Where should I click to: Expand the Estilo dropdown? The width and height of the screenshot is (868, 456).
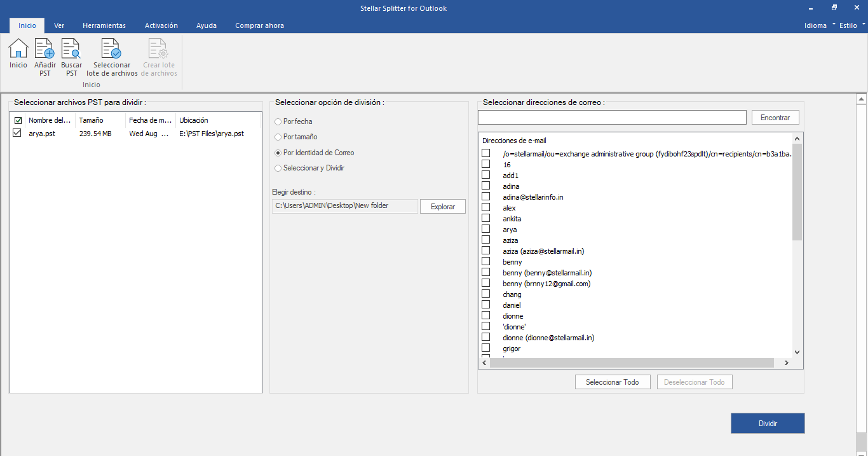[x=853, y=25]
